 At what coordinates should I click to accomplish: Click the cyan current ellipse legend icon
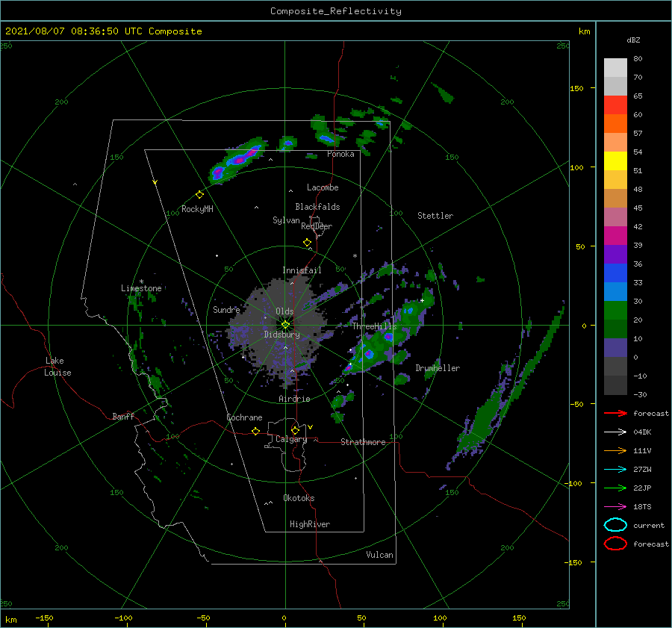click(x=615, y=525)
